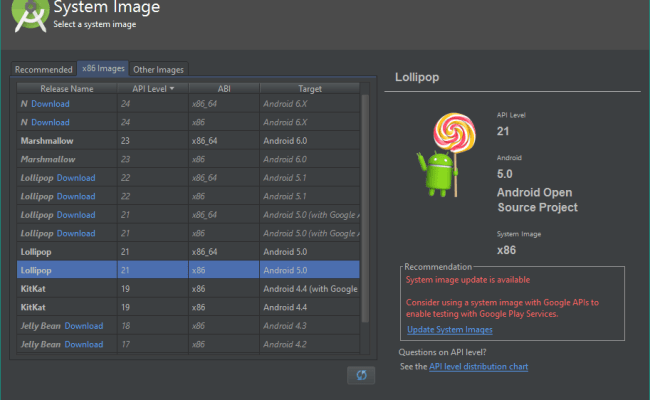The height and width of the screenshot is (400, 650).
Task: Select Lollipop x86_64 Android 5.0 row name
Action: tap(36, 252)
